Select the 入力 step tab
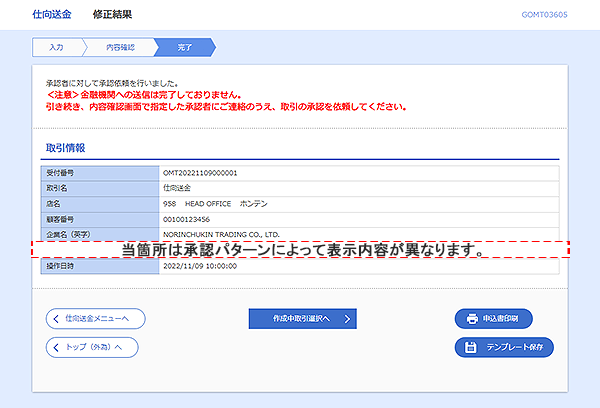This screenshot has height=408, width=600. click(57, 47)
